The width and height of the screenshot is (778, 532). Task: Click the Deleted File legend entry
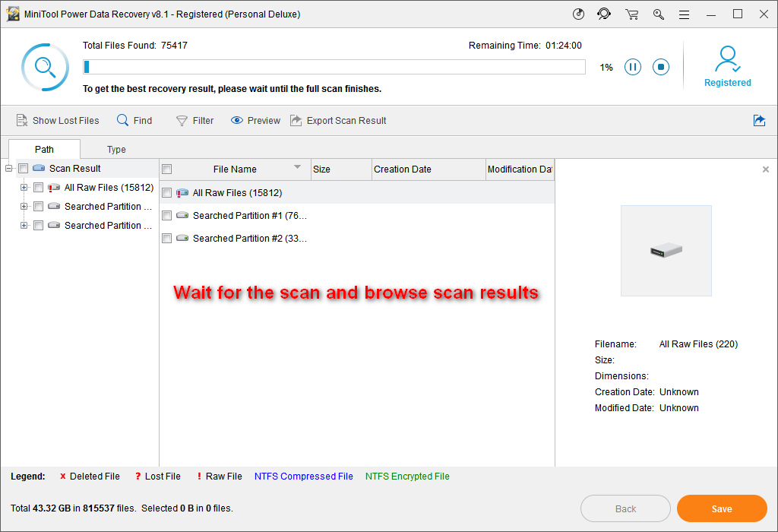click(90, 477)
